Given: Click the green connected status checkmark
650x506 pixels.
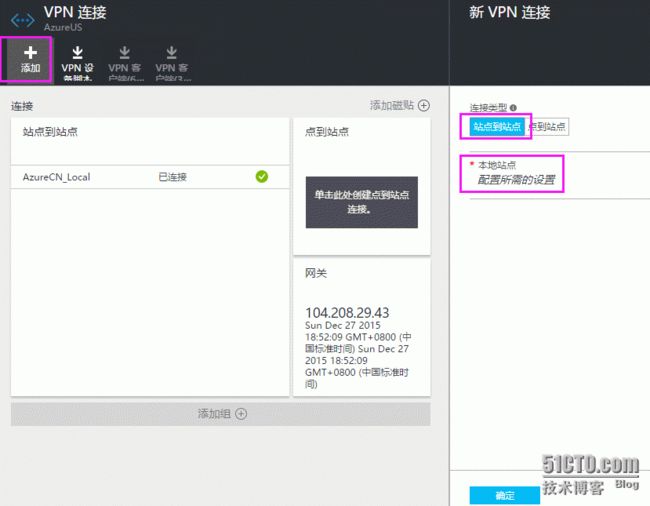Looking at the screenshot, I should [262, 177].
